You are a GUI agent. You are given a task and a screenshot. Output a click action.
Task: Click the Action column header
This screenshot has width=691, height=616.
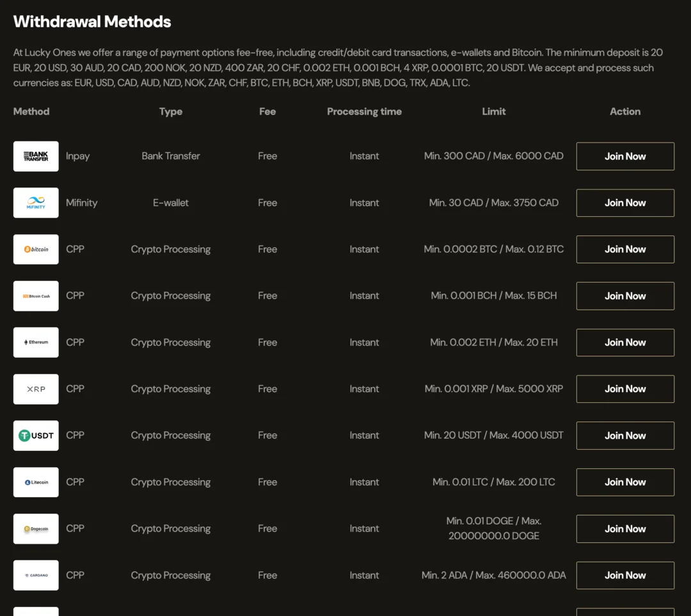(625, 111)
